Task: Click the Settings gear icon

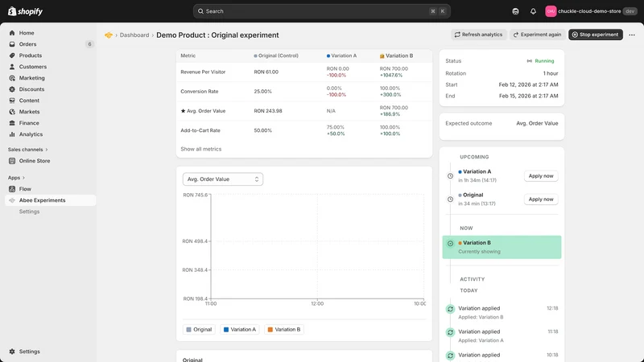Action: pyautogui.click(x=12, y=352)
